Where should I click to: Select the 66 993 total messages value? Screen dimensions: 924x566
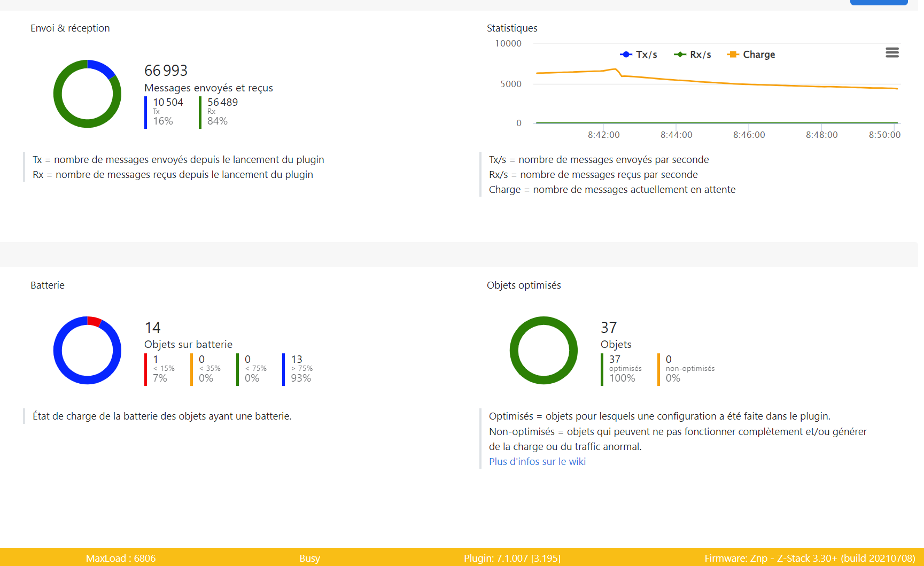[x=166, y=71]
